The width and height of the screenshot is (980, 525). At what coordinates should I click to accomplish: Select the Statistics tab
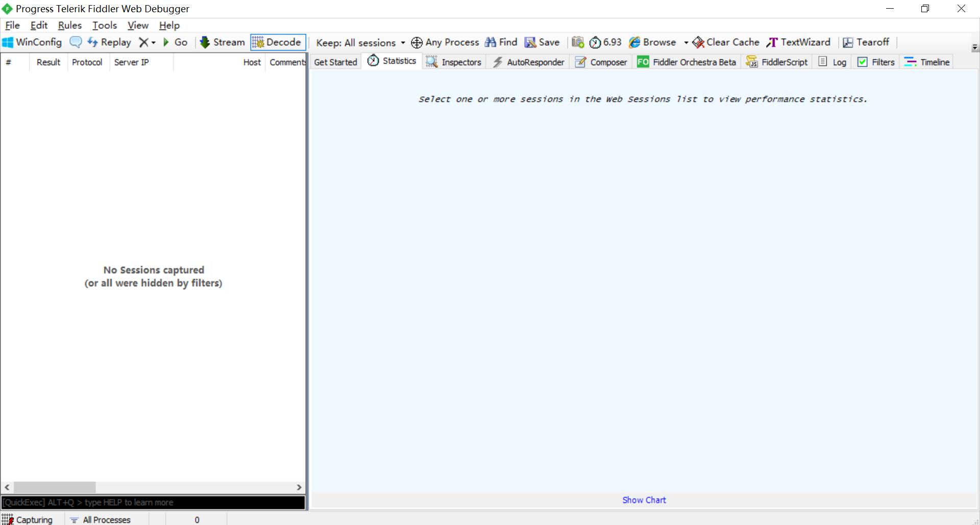coord(392,61)
